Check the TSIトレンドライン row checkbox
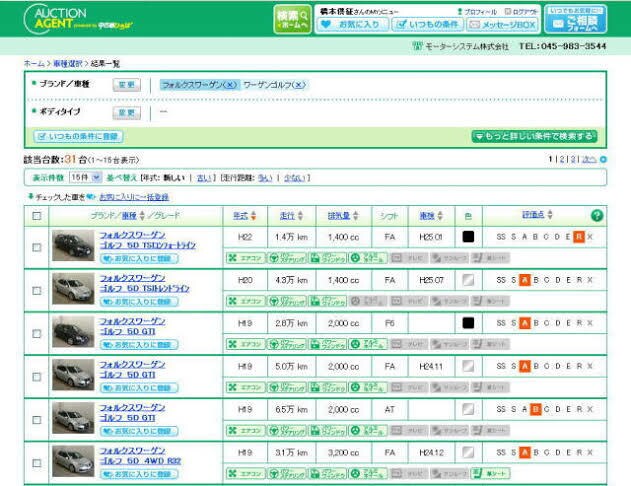 point(37,290)
